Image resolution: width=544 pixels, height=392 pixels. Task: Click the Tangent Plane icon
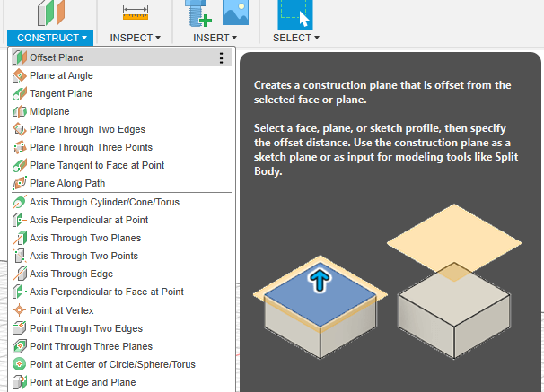(20, 93)
